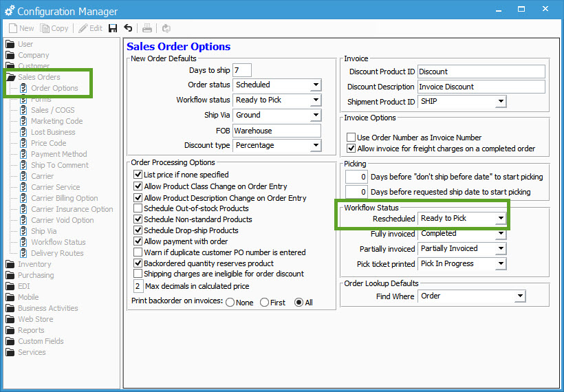564x392 pixels.
Task: Open the Pick ticket printed dropdown
Action: tap(501, 263)
